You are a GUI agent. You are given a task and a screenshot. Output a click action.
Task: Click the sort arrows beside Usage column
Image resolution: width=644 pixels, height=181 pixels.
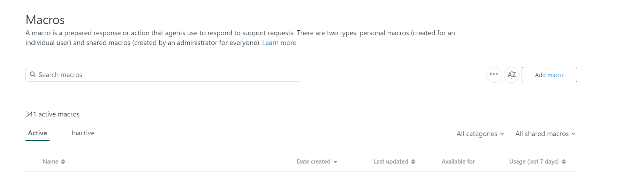tap(564, 161)
